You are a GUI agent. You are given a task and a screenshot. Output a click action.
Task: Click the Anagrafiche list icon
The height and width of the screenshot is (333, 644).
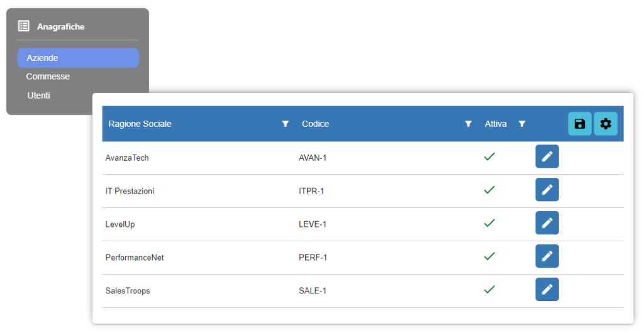(x=24, y=26)
